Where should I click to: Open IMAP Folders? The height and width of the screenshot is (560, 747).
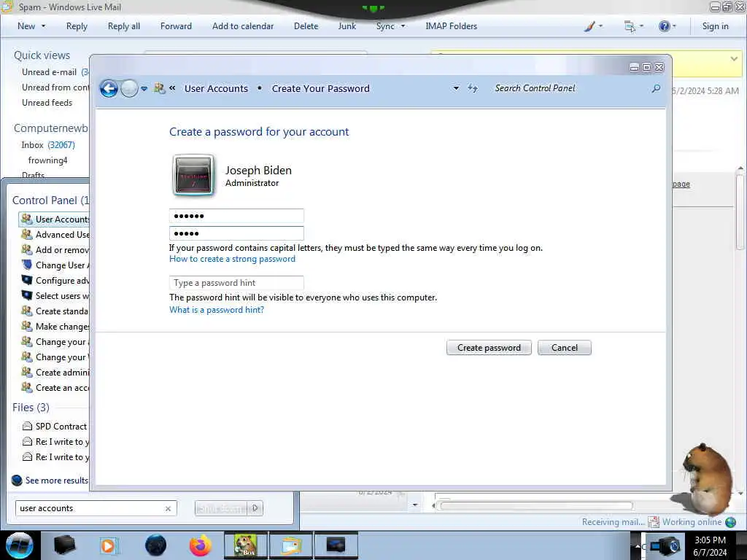click(451, 26)
